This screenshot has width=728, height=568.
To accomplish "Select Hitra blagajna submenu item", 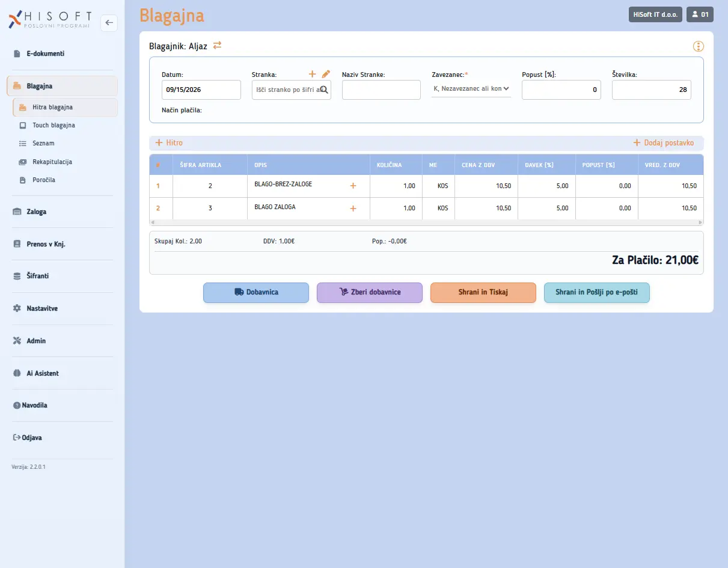I will pyautogui.click(x=65, y=108).
